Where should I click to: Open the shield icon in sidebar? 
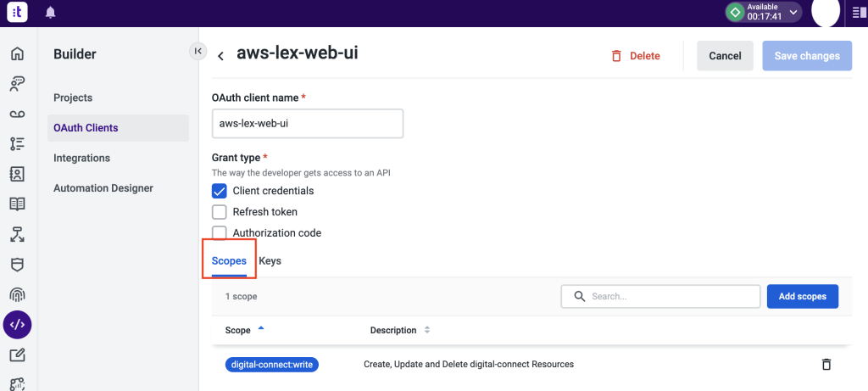(17, 264)
